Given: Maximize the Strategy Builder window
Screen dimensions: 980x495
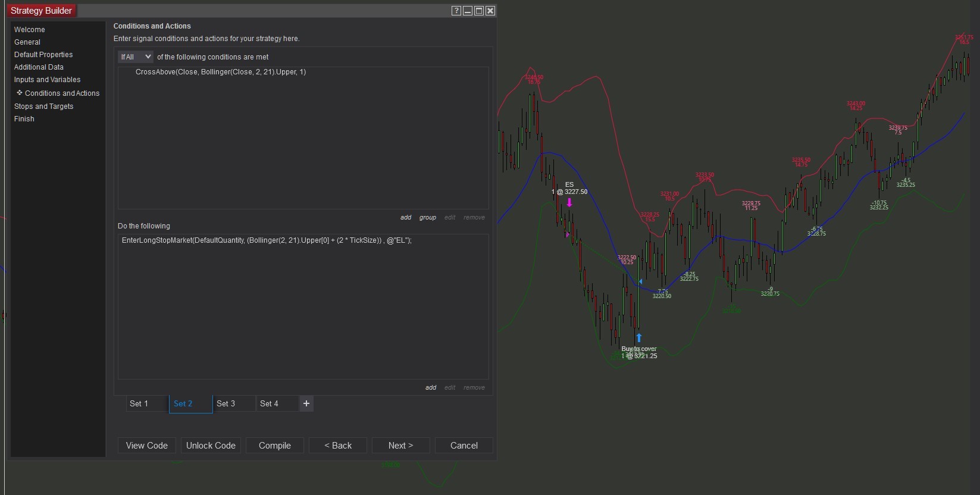Looking at the screenshot, I should coord(479,11).
